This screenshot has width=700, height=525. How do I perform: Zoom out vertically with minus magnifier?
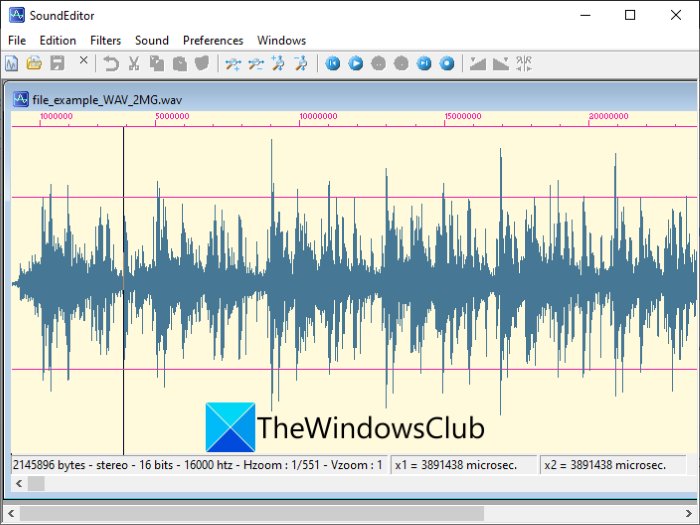[x=301, y=63]
